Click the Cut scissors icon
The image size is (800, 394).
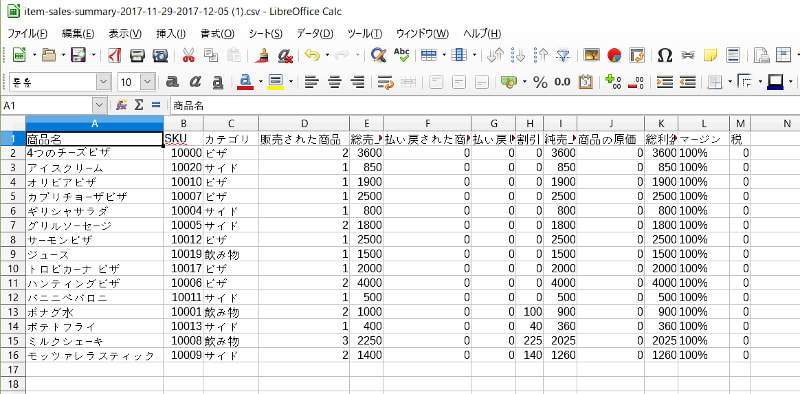(188, 55)
